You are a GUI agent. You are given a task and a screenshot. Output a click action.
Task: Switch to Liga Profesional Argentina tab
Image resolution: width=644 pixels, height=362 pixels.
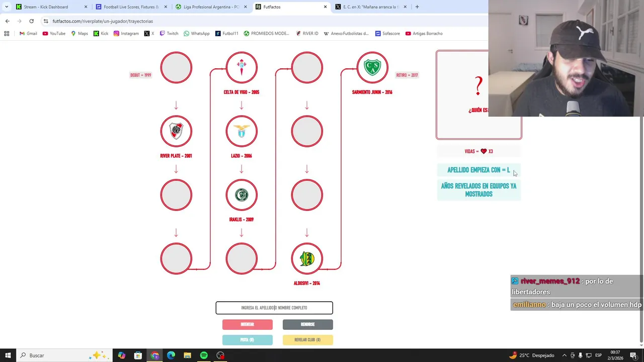coord(210,7)
